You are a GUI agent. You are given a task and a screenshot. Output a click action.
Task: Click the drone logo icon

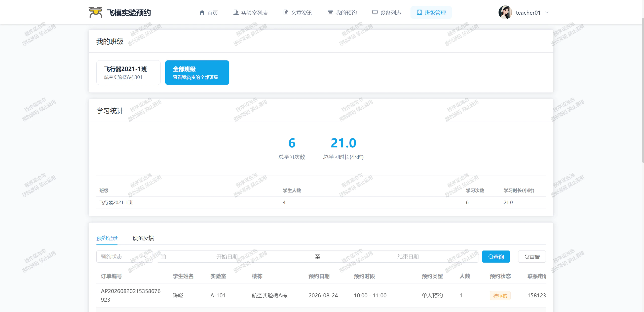pos(95,12)
